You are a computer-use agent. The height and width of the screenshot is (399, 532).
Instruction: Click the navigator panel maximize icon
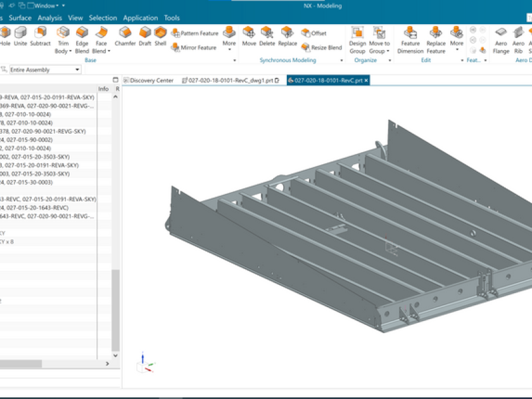pos(115,80)
